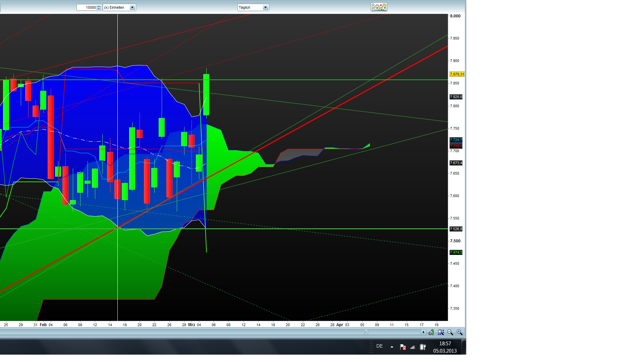Show hidden tray icons arrow
This screenshot has height=362, width=644.
pos(392,347)
